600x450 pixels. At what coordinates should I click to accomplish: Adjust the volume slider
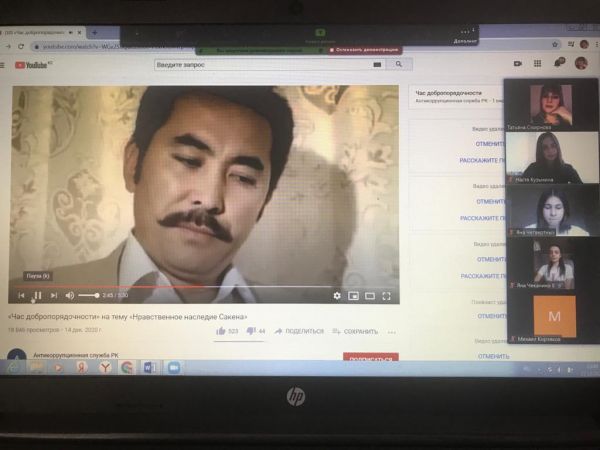coord(89,295)
